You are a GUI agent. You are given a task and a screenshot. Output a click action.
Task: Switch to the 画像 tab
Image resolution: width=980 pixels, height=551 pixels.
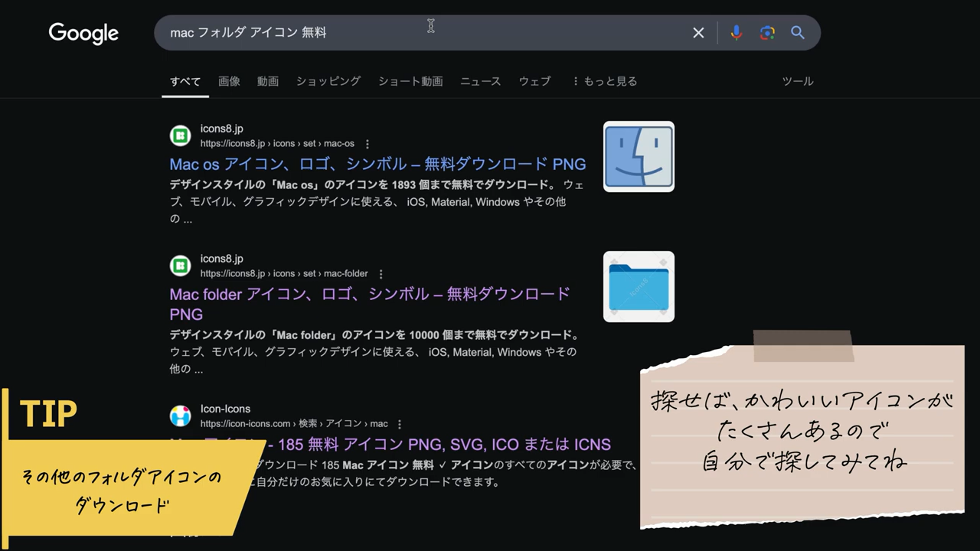229,81
